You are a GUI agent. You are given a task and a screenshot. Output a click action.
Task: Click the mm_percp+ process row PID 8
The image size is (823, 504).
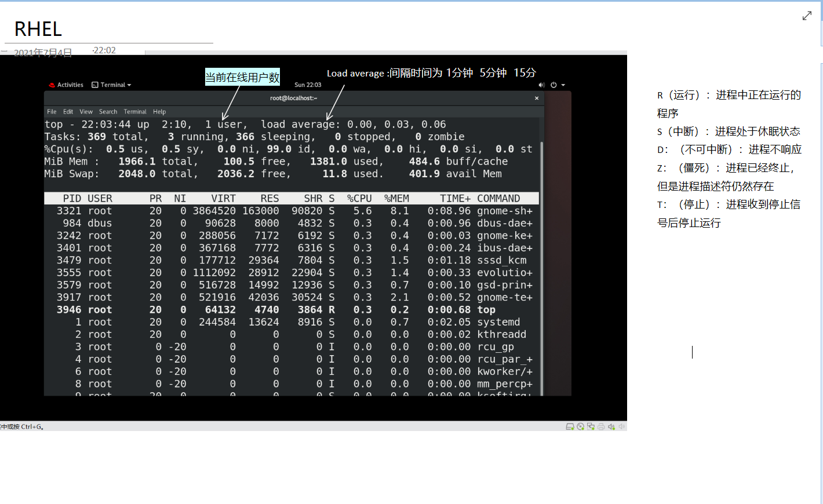[x=292, y=384]
